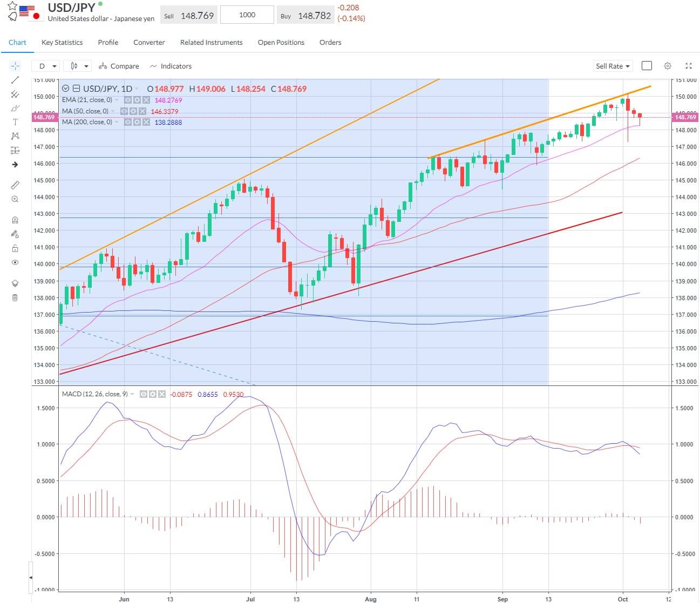Open chart settings gear icon
700x603 pixels.
668,66
